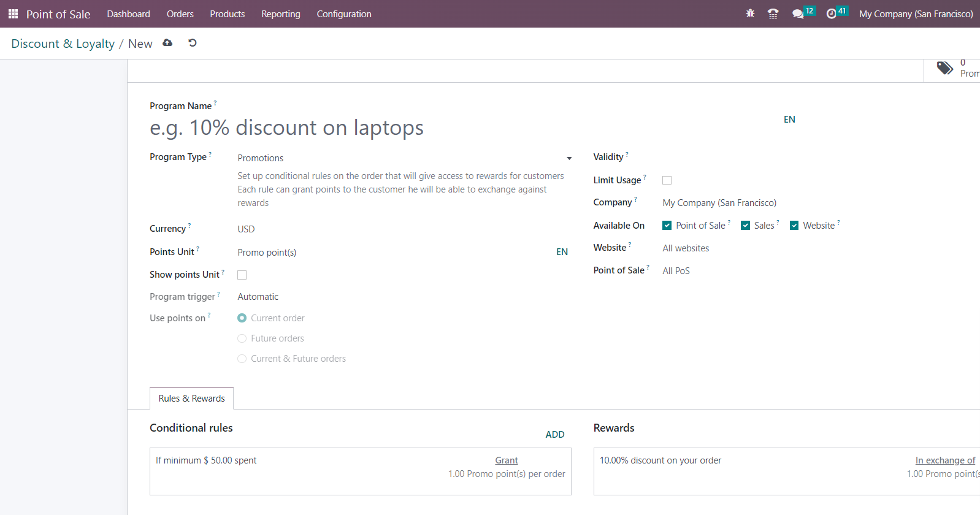This screenshot has height=515, width=980.
Task: Click Point of Sale app title
Action: 58,14
